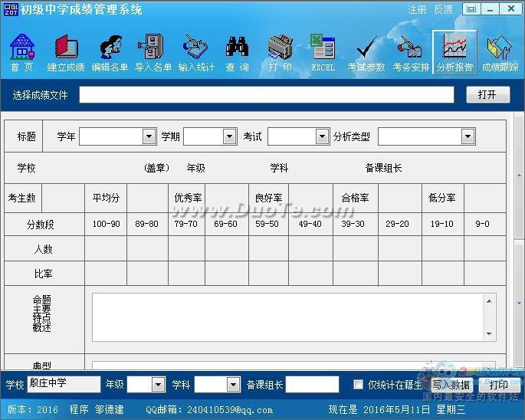Click the date 2016年5月11日 in status bar
This screenshot has height=420, width=525.
click(x=397, y=409)
